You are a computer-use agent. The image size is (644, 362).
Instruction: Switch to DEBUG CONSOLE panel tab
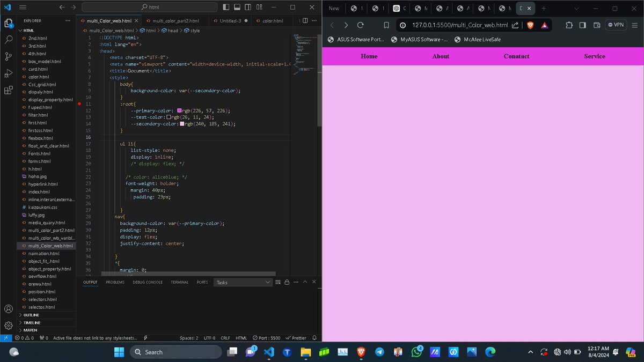pyautogui.click(x=148, y=282)
